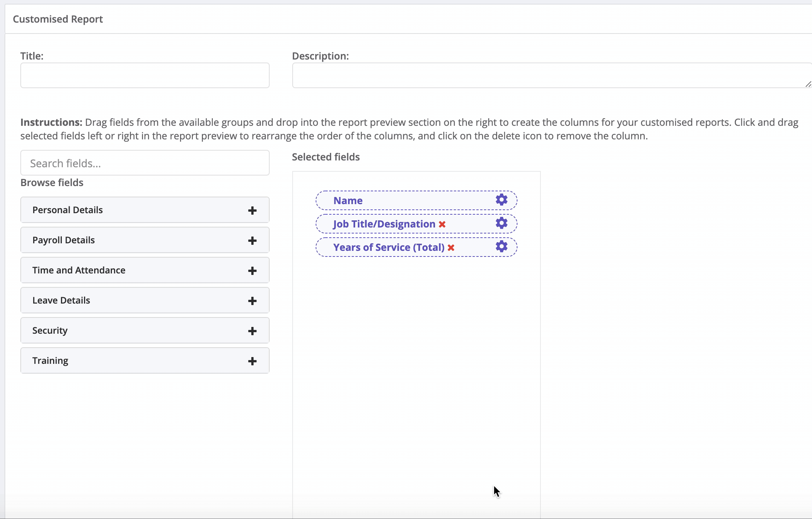Expand the Personal Details group header
Viewport: 812px width, 519px height.
point(145,210)
